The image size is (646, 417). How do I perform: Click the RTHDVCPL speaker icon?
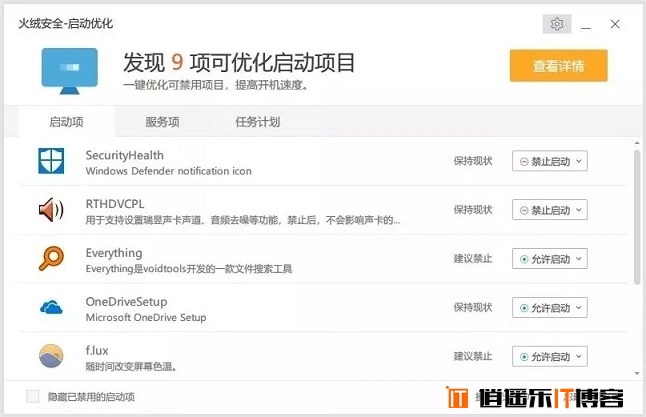click(51, 210)
